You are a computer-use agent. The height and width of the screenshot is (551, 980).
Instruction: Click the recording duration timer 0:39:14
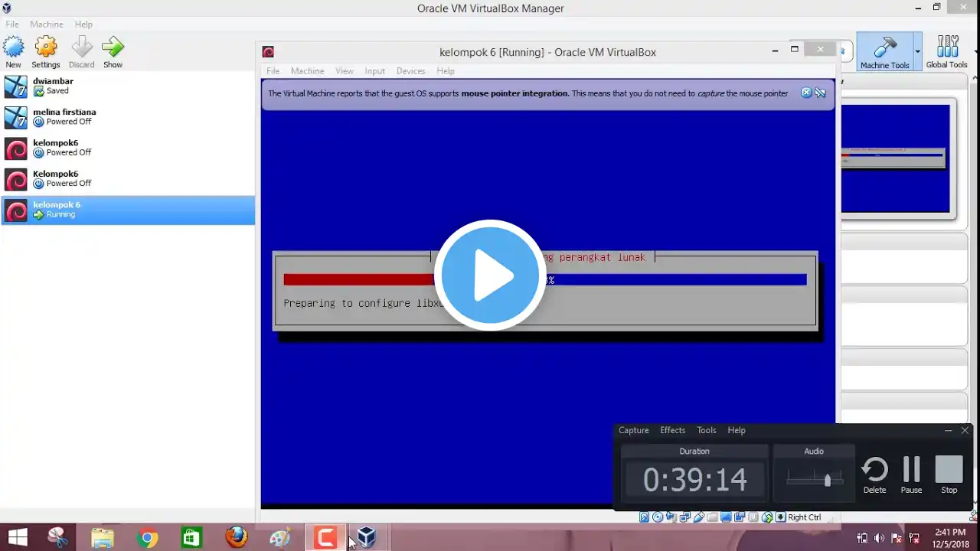click(x=694, y=480)
